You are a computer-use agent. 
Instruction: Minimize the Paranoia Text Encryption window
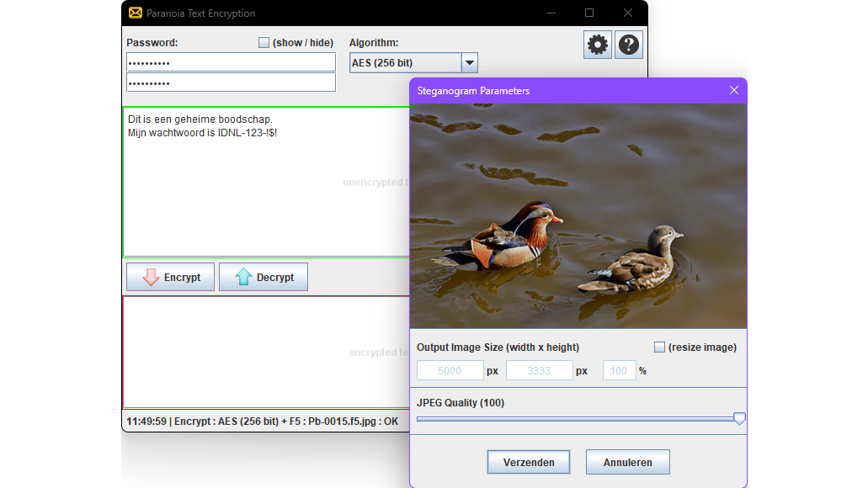click(x=551, y=13)
